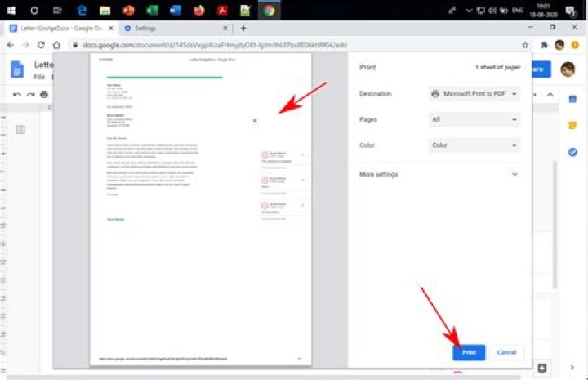Screen dimensions: 588x380
Task: Redo action in Docs toolbar
Action: coord(31,94)
